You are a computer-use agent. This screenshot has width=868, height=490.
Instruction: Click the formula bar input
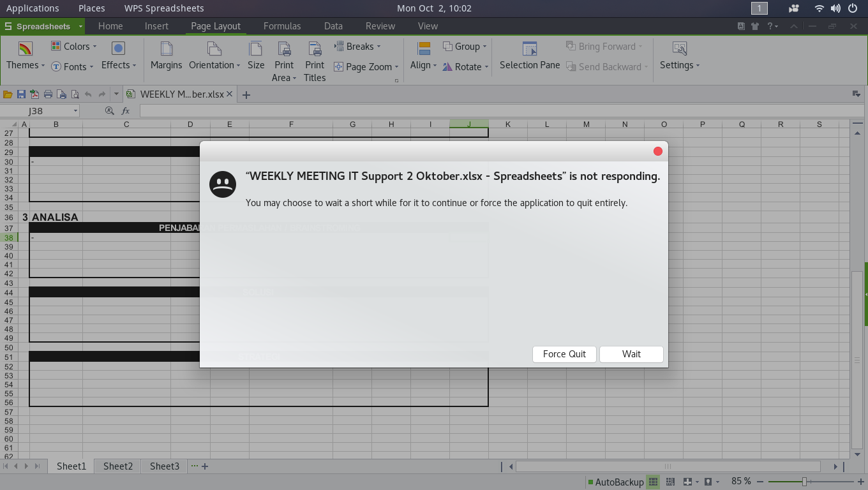click(501, 111)
